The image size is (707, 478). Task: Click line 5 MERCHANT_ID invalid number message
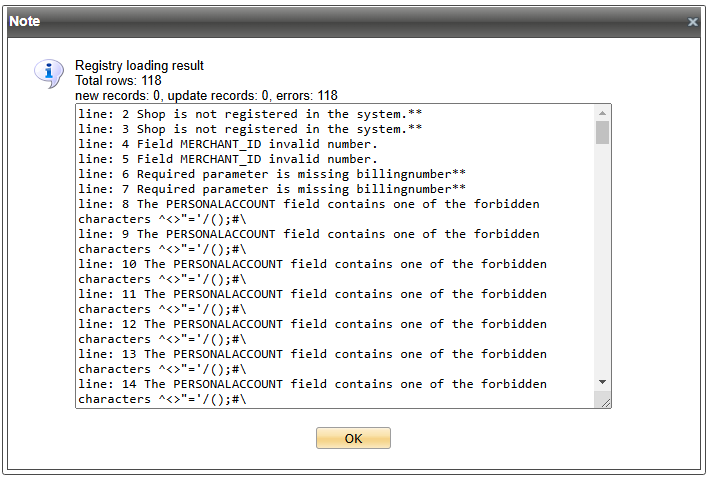point(228,159)
